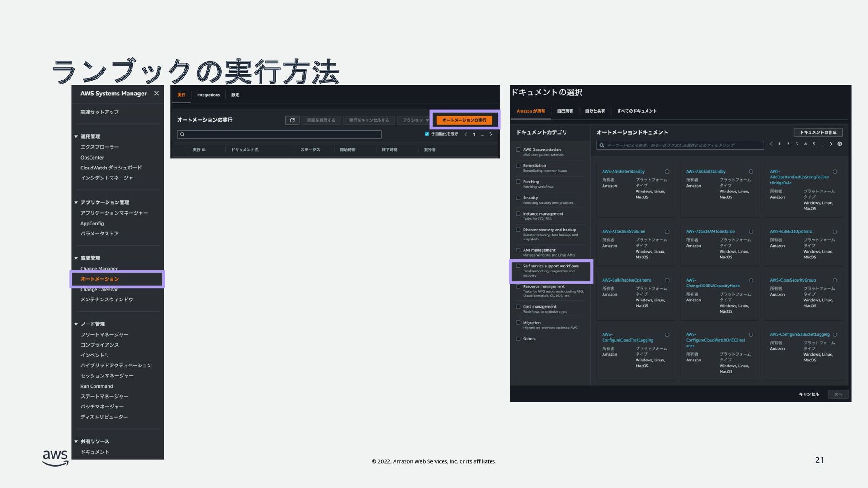Check the AMI management category
The image size is (868, 488).
tap(518, 250)
